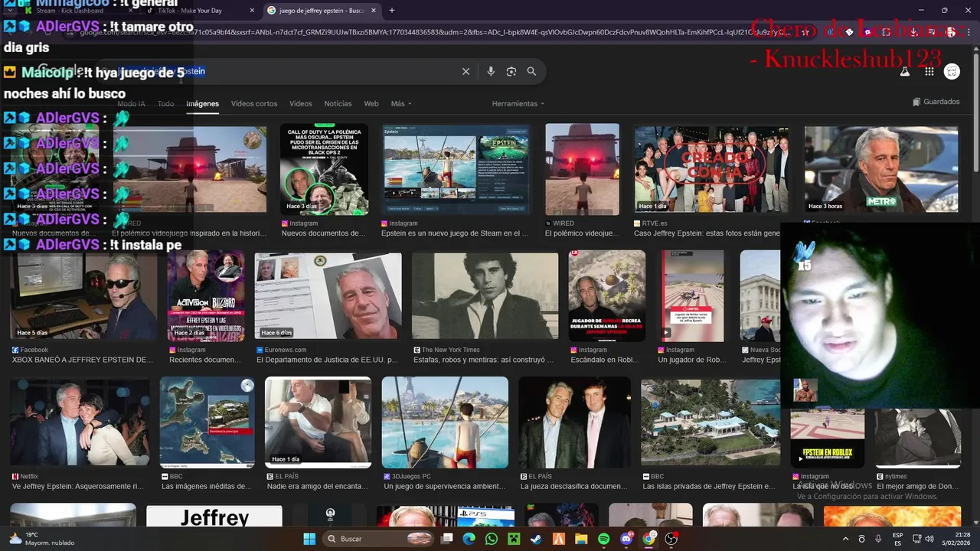Open the Euronews document photo thumbnail
This screenshot has height=551, width=980.
328,295
